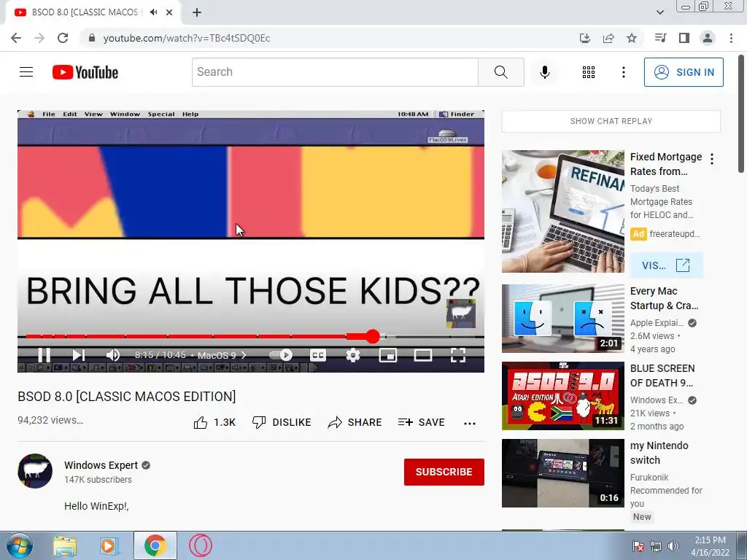This screenshot has width=747, height=560.
Task: Close the BSOD 8.0 tab
Action: 169,12
